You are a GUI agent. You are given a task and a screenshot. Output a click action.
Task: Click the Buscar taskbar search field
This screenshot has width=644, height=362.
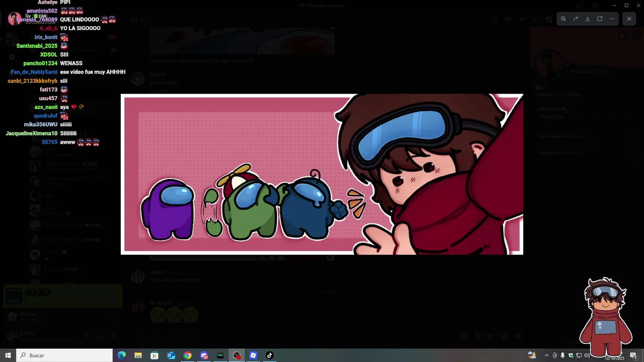(x=64, y=355)
